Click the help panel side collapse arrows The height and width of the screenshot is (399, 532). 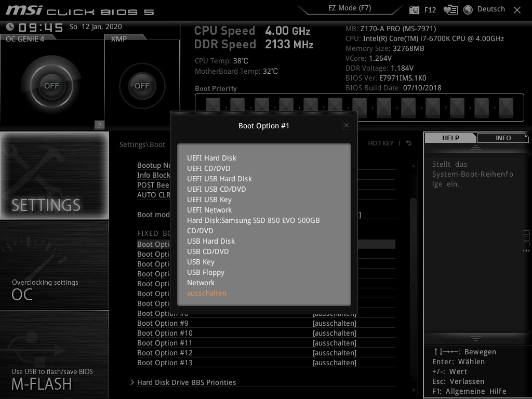(526, 251)
